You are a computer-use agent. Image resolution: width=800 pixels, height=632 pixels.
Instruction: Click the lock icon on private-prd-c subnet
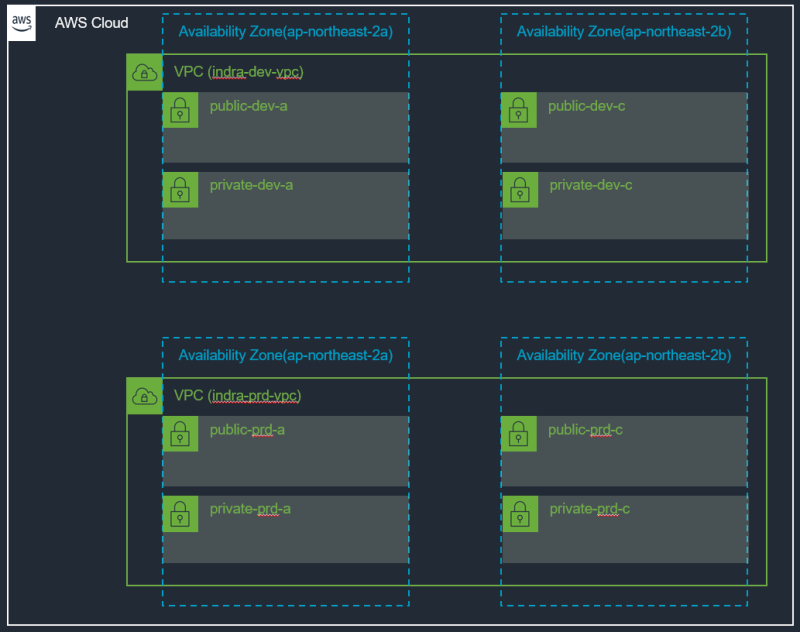pyautogui.click(x=519, y=513)
